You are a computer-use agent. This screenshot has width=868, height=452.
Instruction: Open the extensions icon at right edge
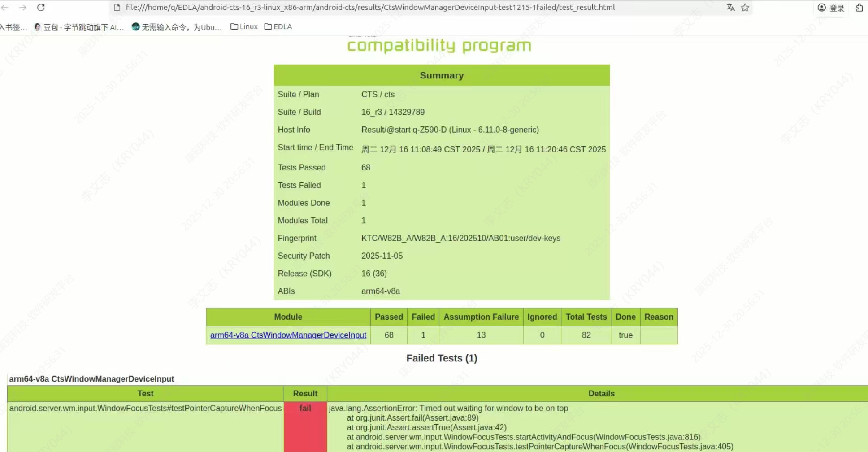pyautogui.click(x=859, y=8)
